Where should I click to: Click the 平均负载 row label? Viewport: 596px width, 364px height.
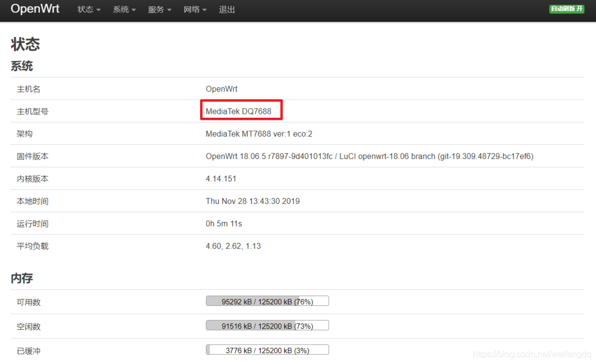33,246
